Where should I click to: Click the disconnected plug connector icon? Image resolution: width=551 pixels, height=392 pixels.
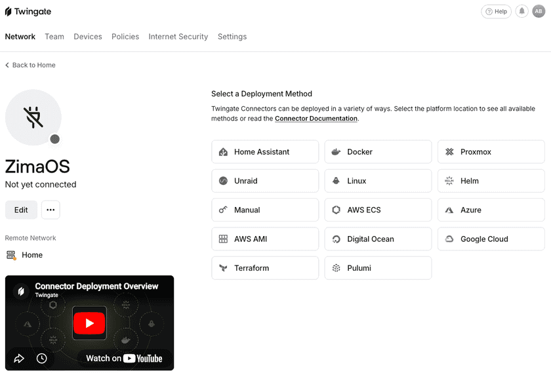click(x=33, y=117)
